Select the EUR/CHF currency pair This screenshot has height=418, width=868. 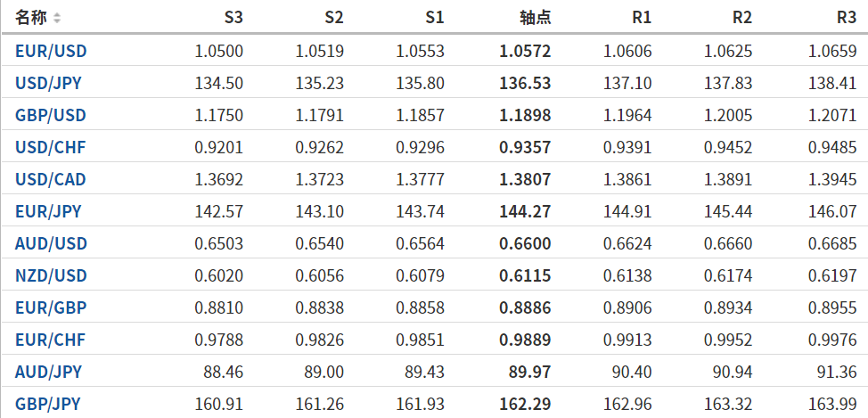point(51,340)
